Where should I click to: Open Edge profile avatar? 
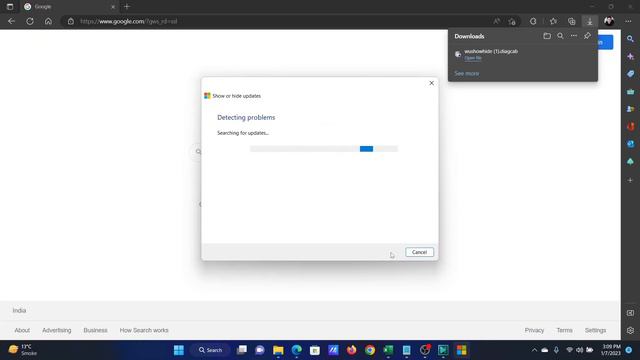(609, 21)
